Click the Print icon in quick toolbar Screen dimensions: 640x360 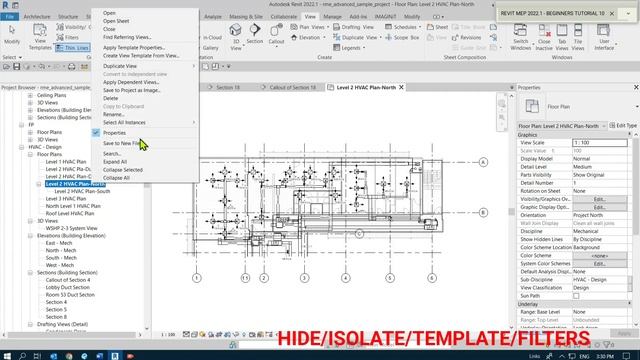(71, 67)
